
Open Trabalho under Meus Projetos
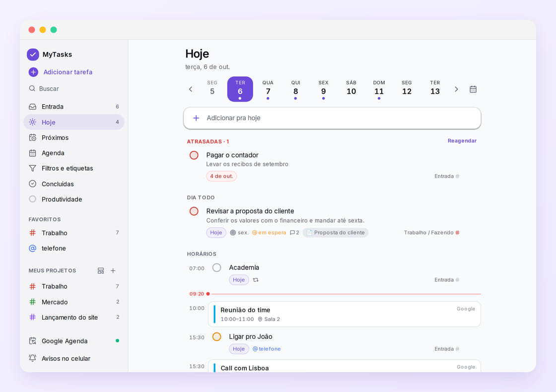click(74, 286)
